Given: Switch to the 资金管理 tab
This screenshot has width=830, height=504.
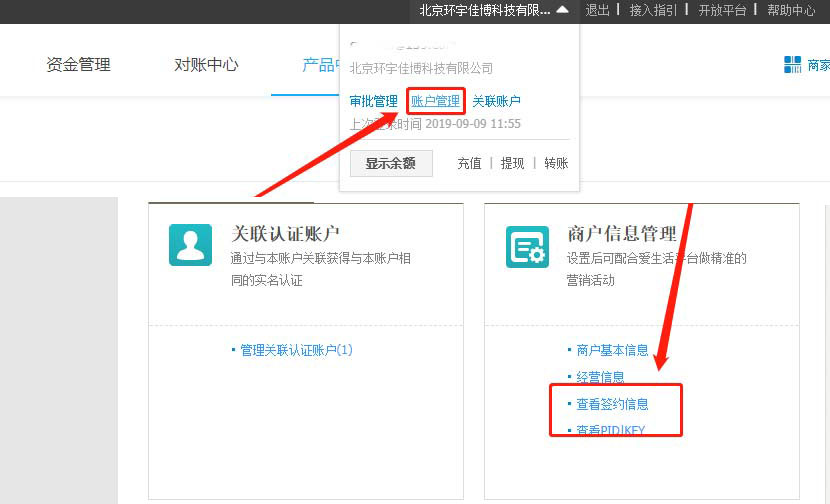Looking at the screenshot, I should (x=78, y=65).
